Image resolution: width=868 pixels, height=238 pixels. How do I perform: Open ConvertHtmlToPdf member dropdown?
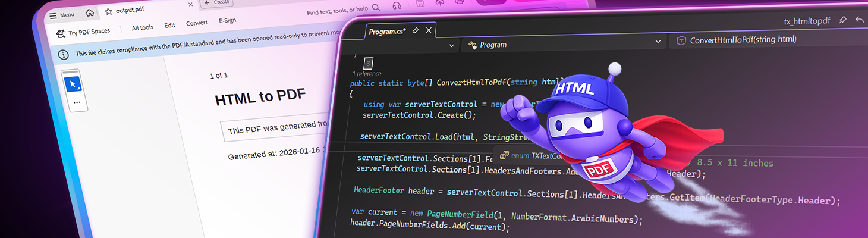coord(767,40)
